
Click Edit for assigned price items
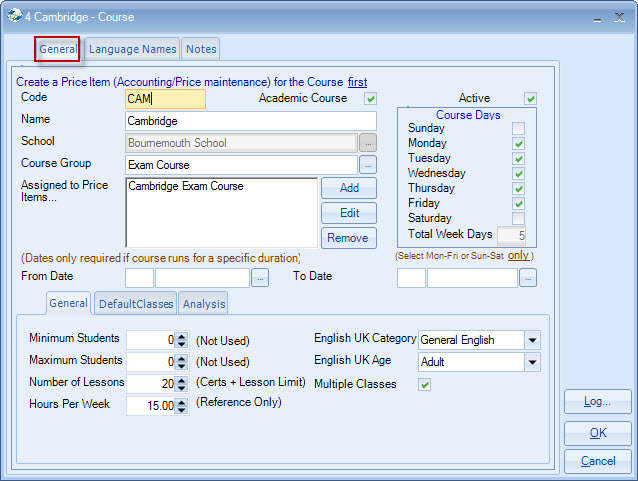[349, 213]
